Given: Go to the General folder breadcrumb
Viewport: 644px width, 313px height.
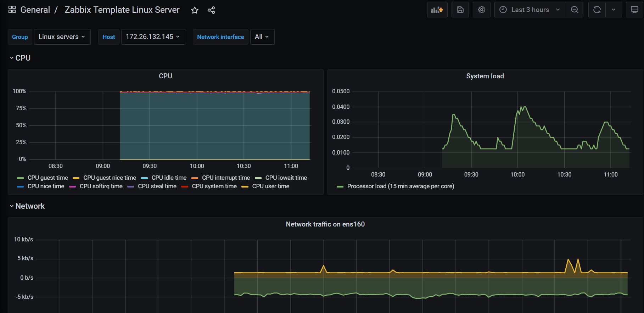Looking at the screenshot, I should (35, 10).
